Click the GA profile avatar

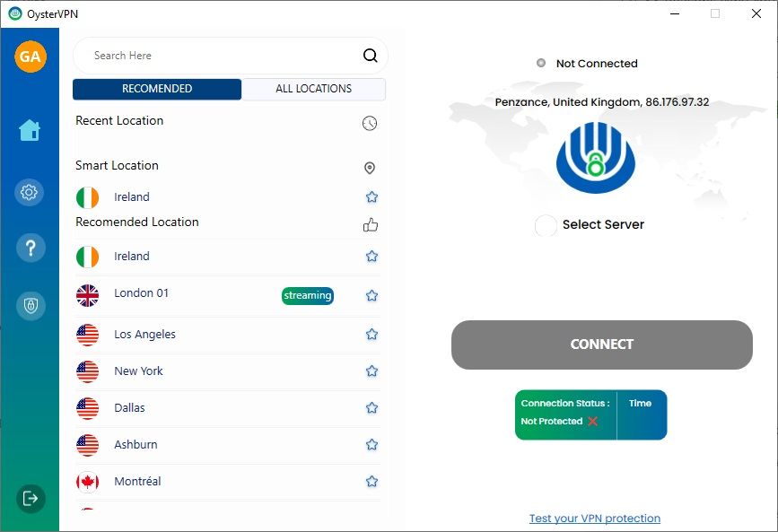pos(30,57)
